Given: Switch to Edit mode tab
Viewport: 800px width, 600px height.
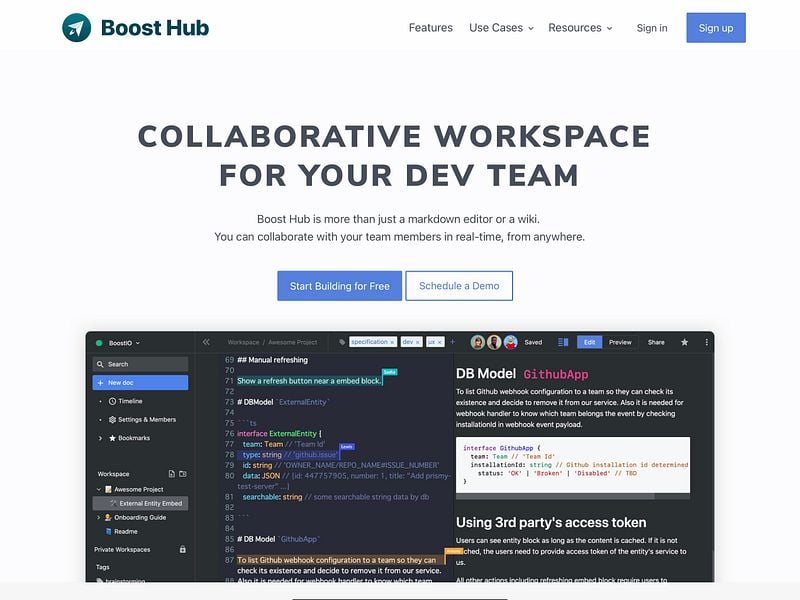Looking at the screenshot, I should [589, 342].
